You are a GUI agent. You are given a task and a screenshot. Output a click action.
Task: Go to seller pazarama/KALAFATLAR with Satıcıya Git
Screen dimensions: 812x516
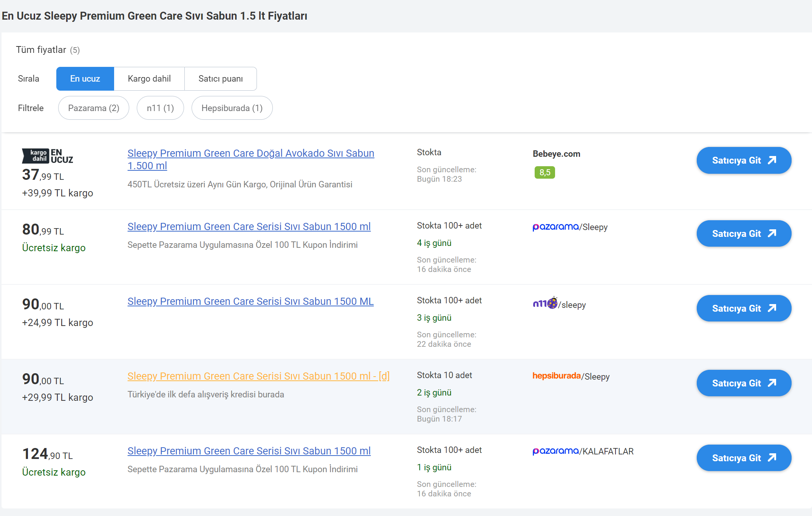tap(744, 458)
